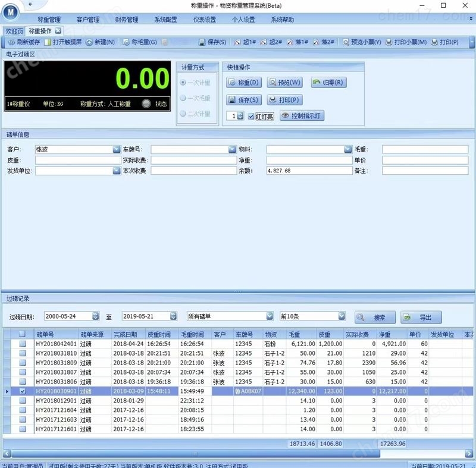
Task: Check the box for record HY2018042401
Action: (22, 344)
